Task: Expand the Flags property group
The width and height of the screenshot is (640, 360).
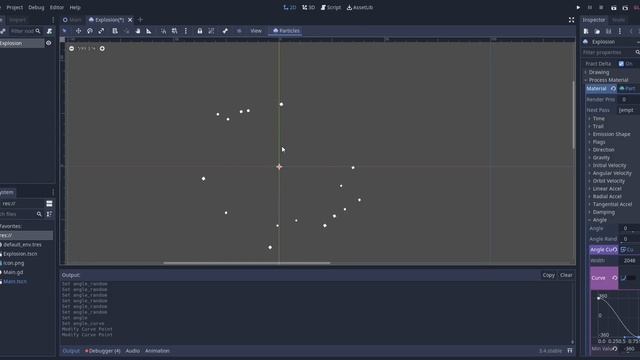Action: (x=598, y=142)
